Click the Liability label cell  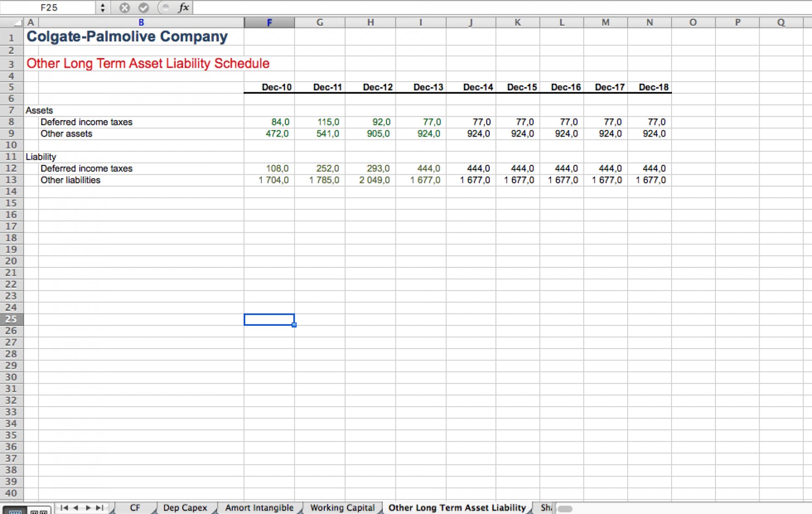tap(41, 157)
